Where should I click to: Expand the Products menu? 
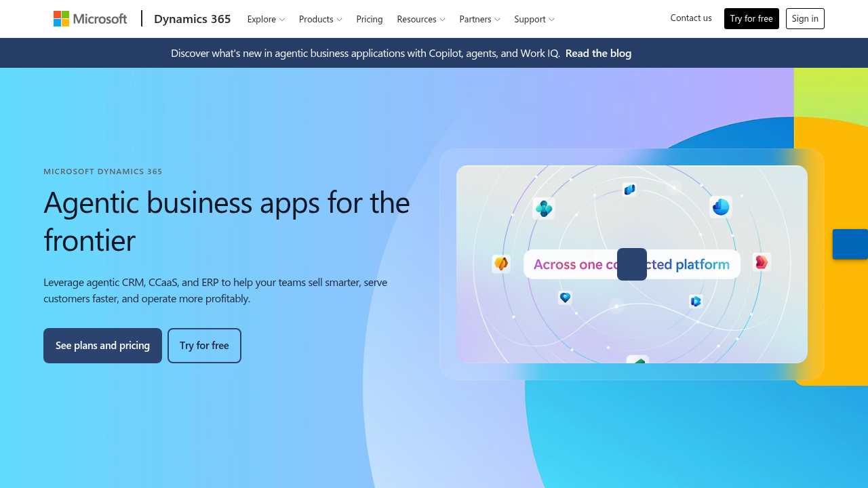pos(320,19)
